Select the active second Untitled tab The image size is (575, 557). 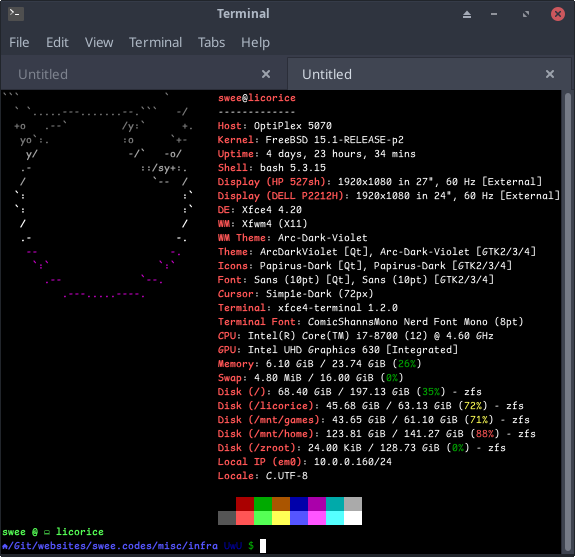(x=429, y=74)
